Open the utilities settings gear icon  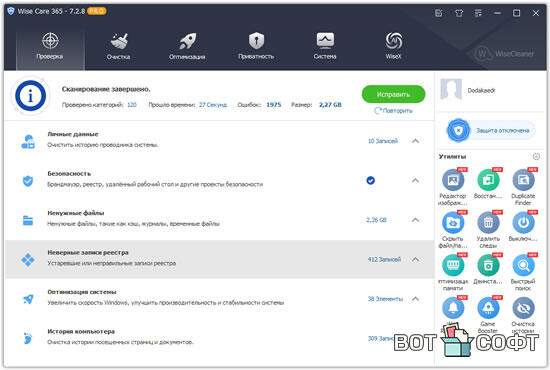click(x=536, y=156)
